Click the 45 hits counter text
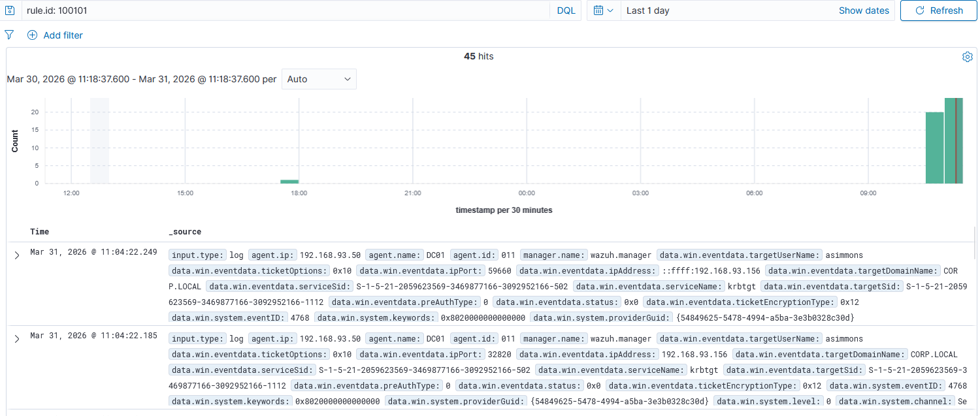The height and width of the screenshot is (416, 980). [x=479, y=57]
